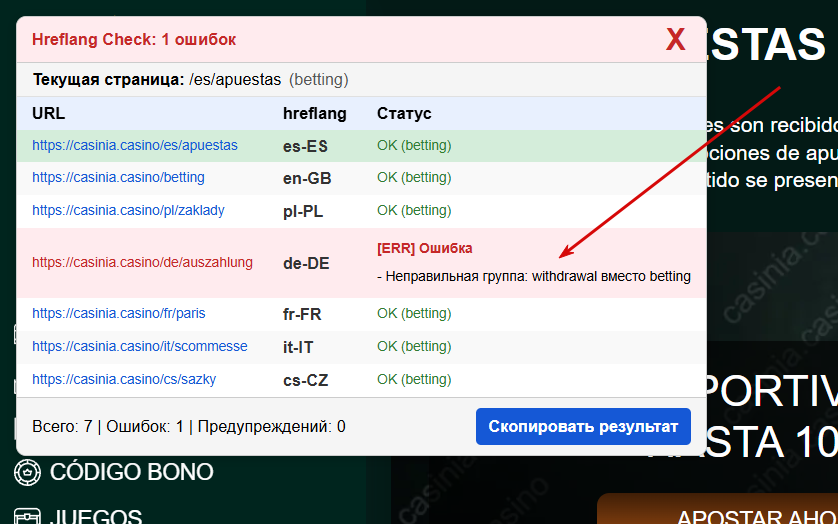Click OK (betting) status in en-GB row
Viewport: 838px width, 524px height.
414,178
